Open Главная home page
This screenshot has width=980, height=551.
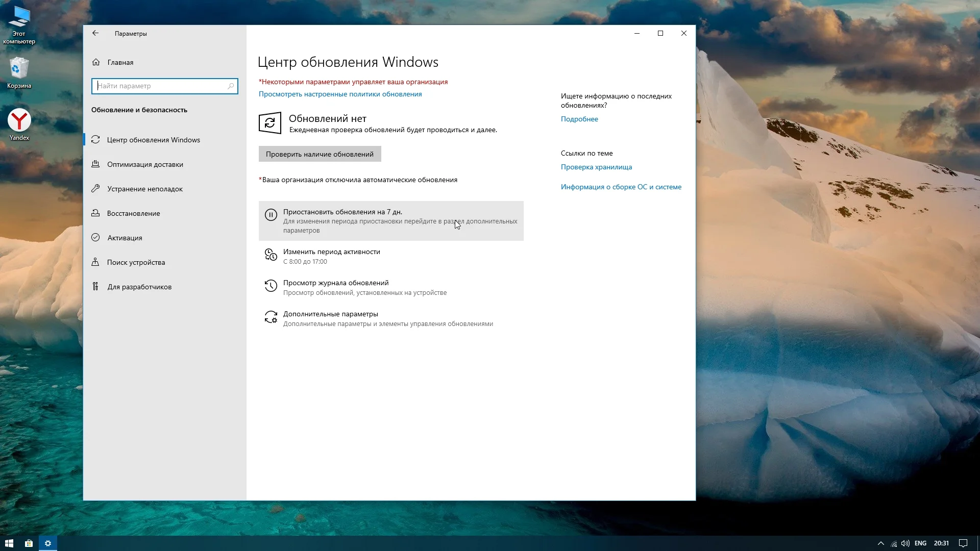click(120, 62)
